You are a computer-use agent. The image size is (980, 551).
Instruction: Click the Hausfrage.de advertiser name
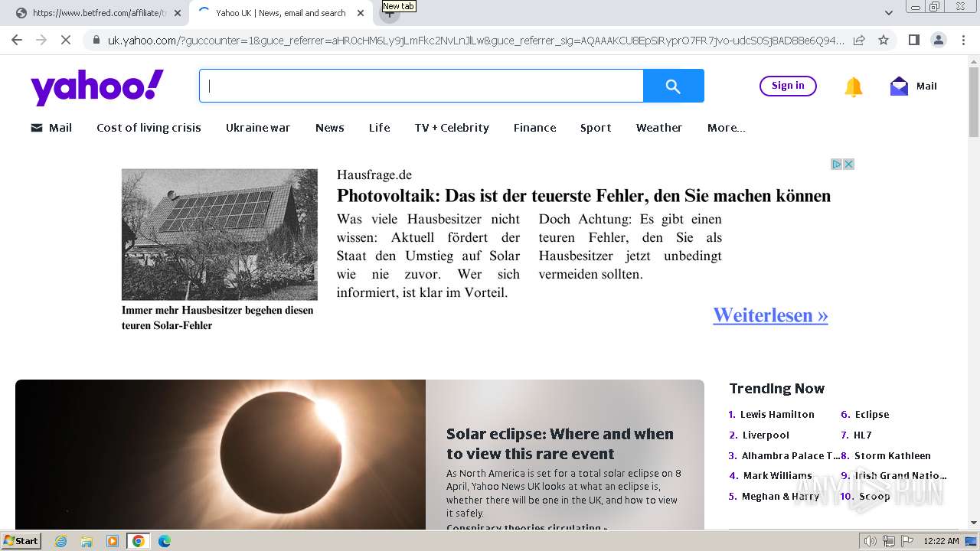pos(374,174)
